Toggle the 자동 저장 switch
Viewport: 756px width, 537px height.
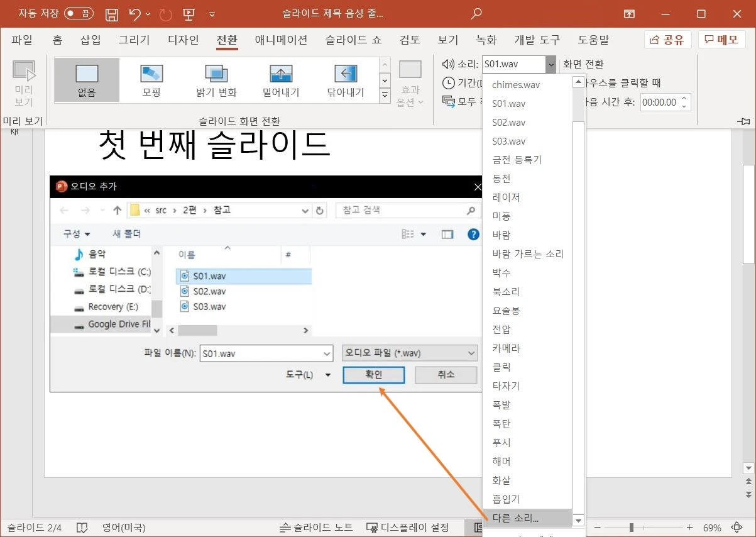79,13
